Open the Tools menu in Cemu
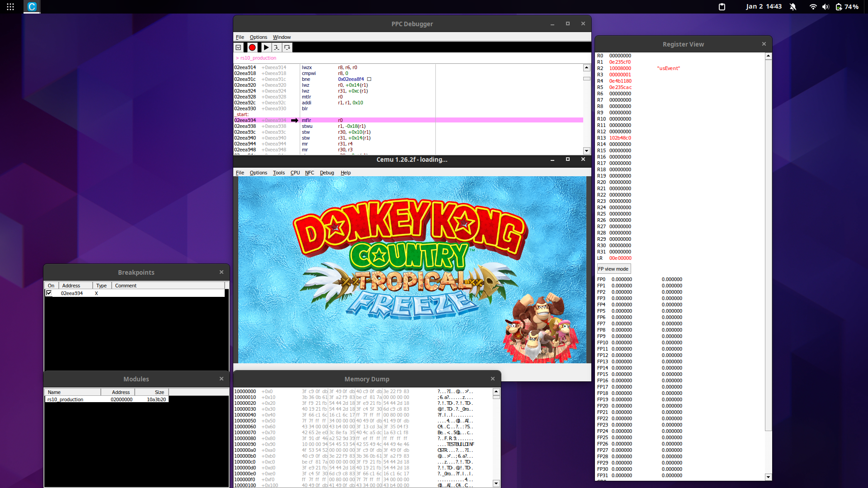 [279, 173]
